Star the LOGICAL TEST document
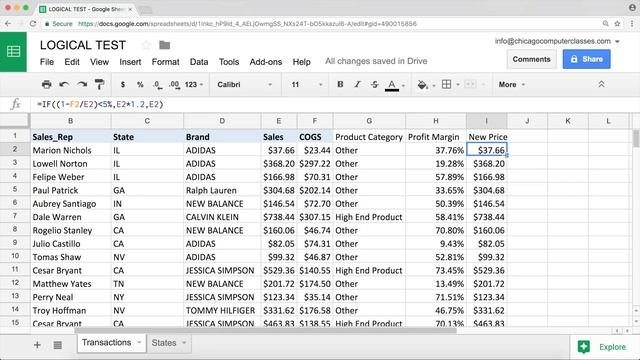 [x=146, y=45]
